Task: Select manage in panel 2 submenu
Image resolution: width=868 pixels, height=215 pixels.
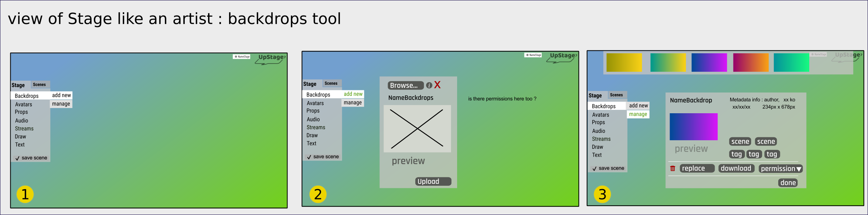Action: point(353,103)
